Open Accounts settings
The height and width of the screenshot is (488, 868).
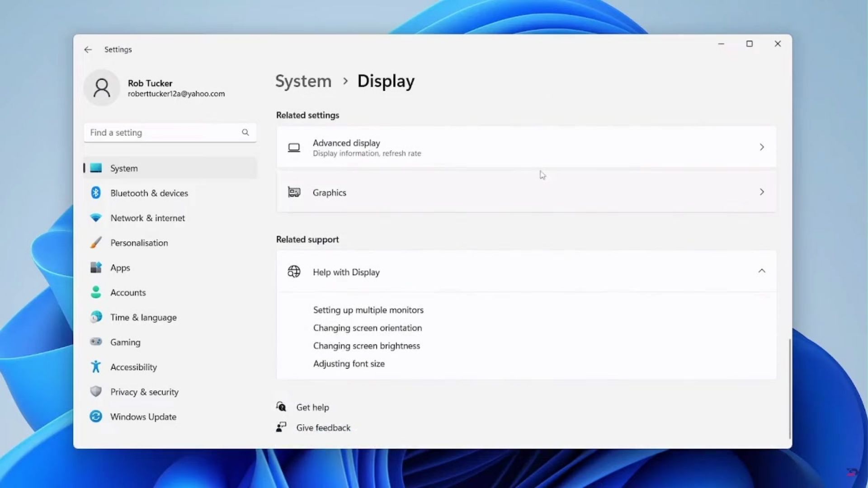[170, 292]
